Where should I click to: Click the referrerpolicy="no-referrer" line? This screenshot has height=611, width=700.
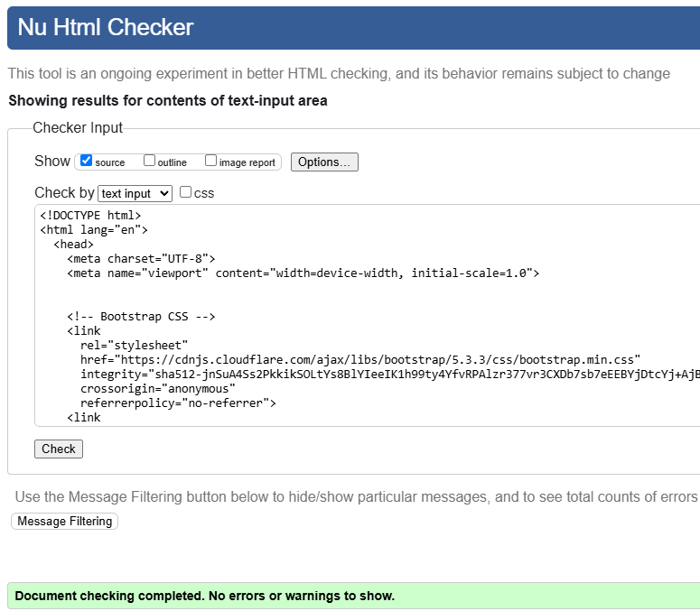[x=178, y=403]
